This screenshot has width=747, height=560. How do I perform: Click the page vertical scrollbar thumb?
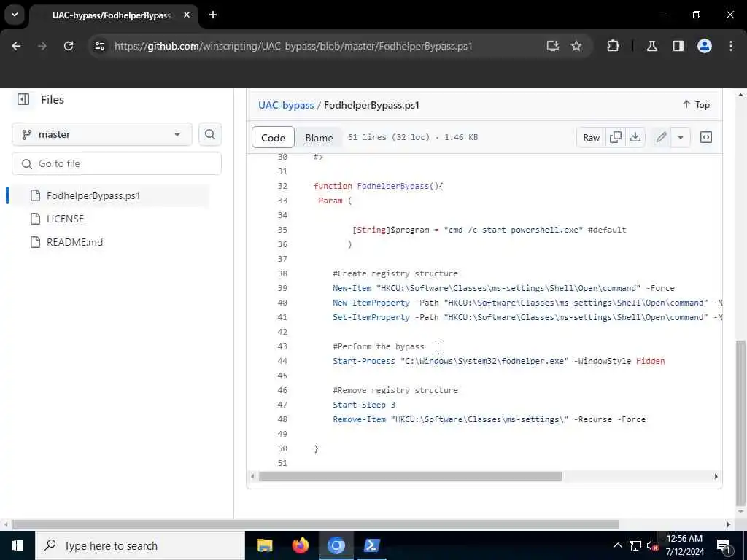740,423
